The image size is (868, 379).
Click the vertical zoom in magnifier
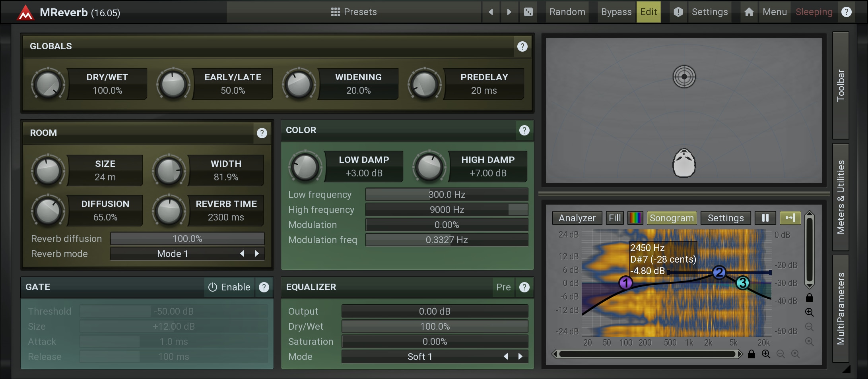(810, 312)
